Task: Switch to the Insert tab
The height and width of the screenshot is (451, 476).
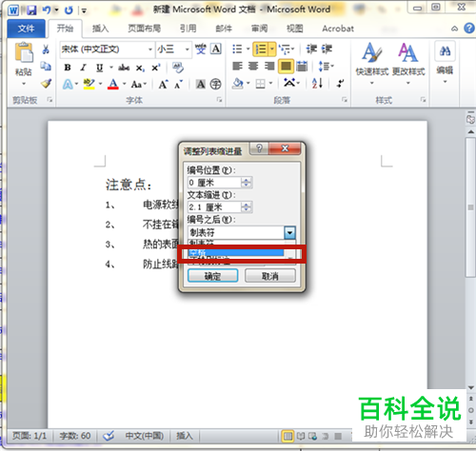Action: 100,29
